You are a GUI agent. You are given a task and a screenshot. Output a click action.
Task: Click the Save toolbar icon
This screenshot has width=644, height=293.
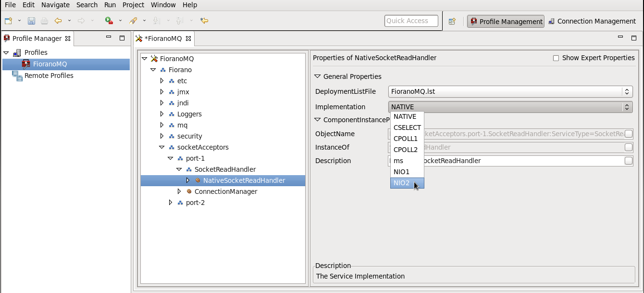coord(31,21)
